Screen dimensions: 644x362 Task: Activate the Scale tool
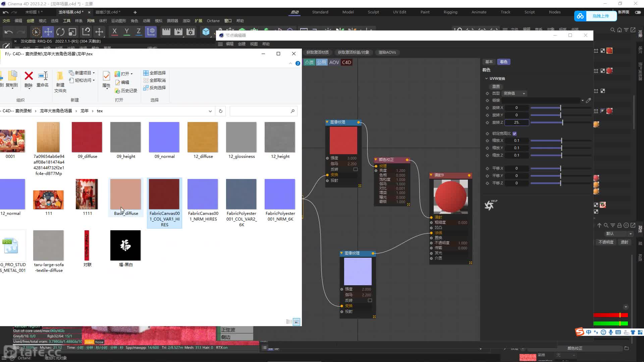(72, 32)
